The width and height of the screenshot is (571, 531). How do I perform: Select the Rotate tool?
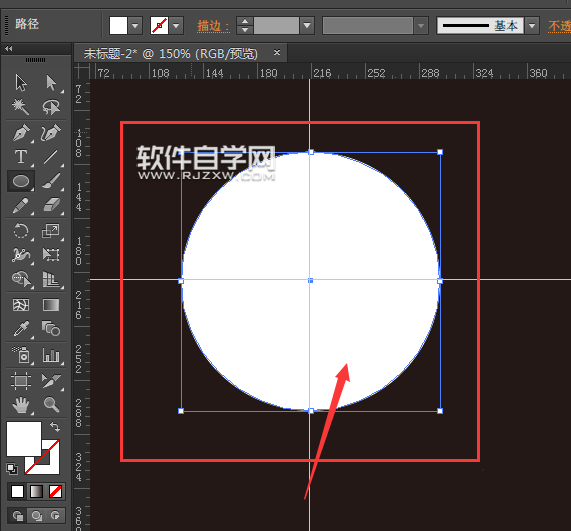coord(21,231)
